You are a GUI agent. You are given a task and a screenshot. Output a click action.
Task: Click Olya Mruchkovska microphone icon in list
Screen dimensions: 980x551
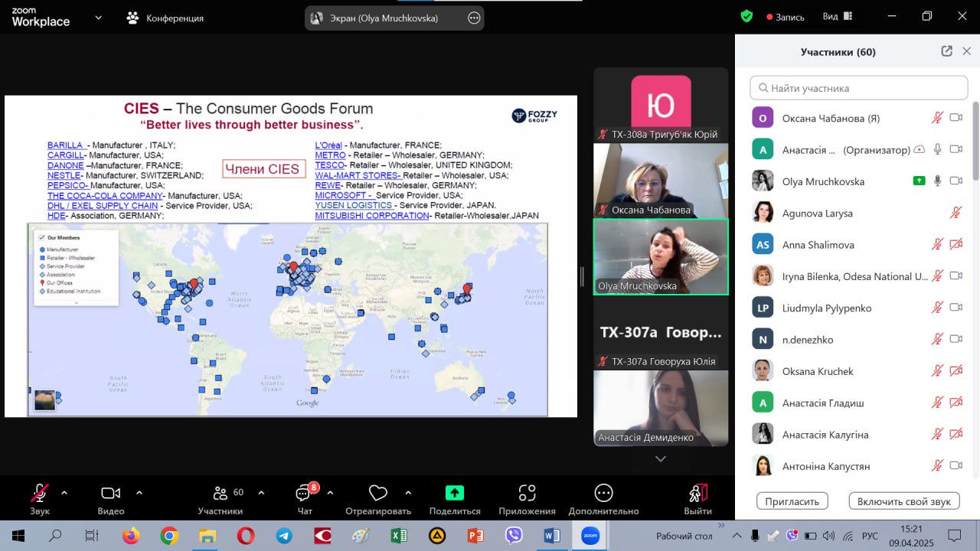pos(937,181)
